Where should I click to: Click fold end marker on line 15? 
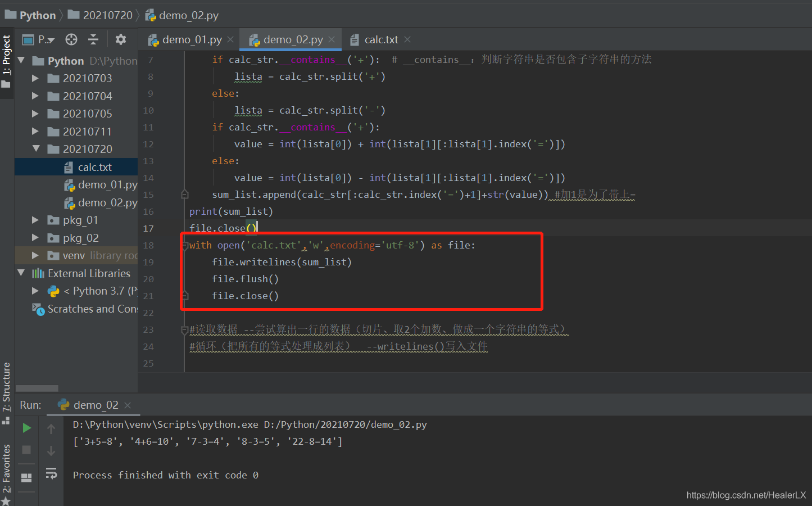[185, 195]
